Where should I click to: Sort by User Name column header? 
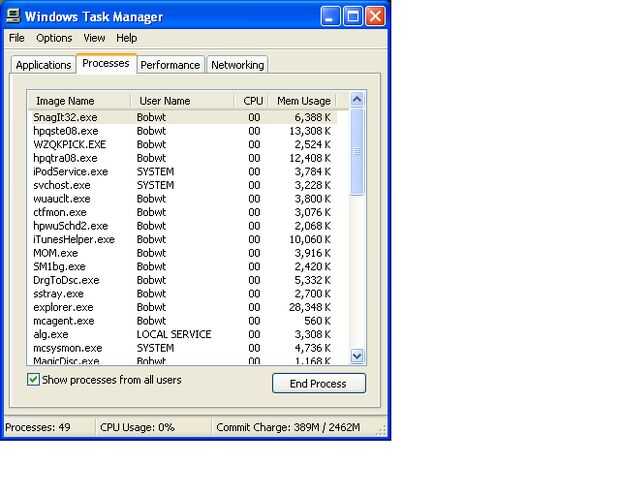pos(182,101)
